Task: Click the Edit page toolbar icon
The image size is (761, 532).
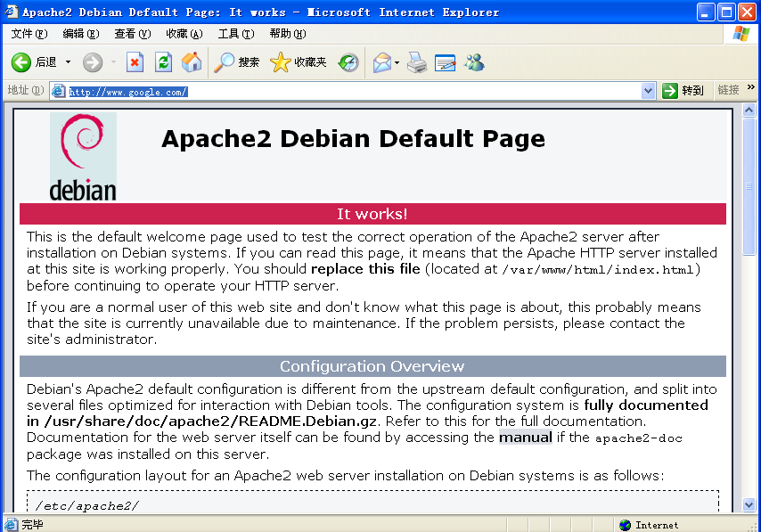Action: coord(445,62)
